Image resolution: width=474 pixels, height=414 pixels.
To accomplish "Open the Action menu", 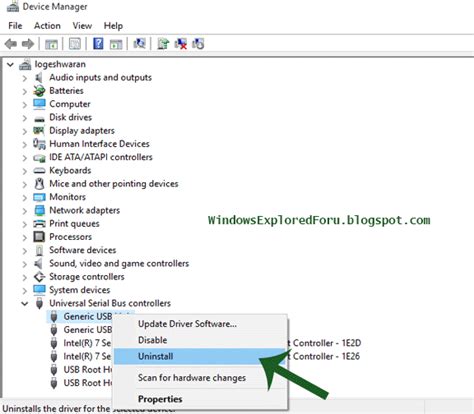I will (47, 26).
